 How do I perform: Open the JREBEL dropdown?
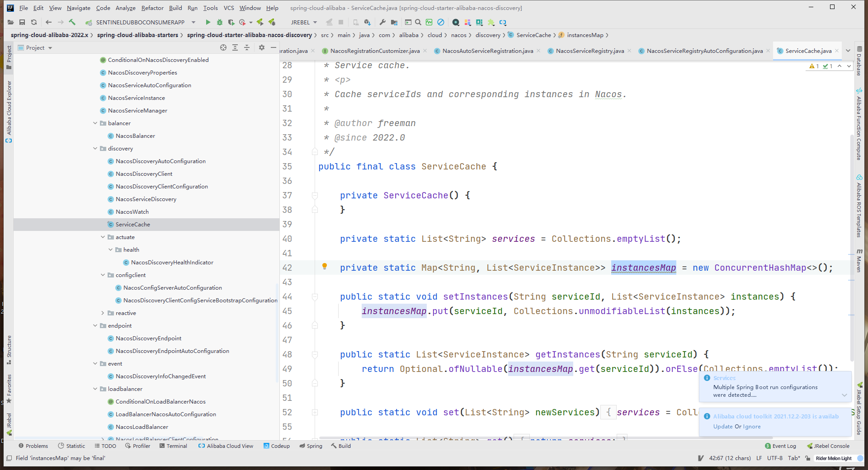[x=304, y=22]
